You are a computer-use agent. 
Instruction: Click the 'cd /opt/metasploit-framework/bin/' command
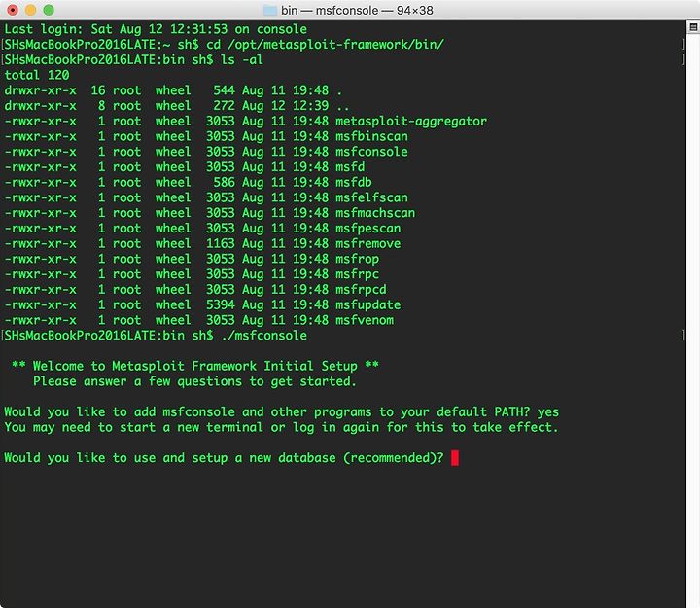coord(325,44)
